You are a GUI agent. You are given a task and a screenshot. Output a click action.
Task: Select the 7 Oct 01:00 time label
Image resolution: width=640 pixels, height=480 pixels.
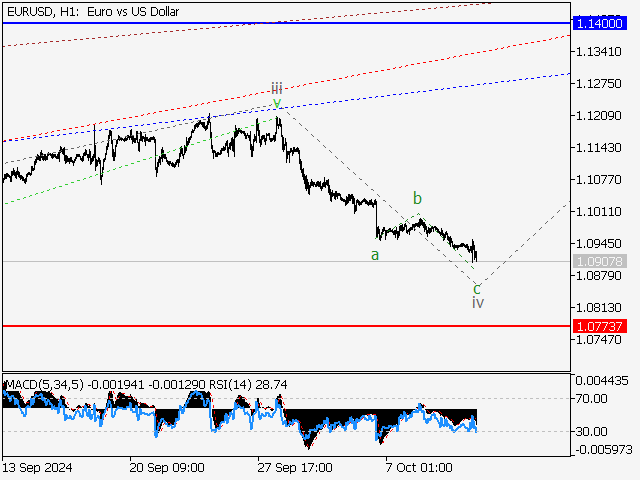pos(418,467)
